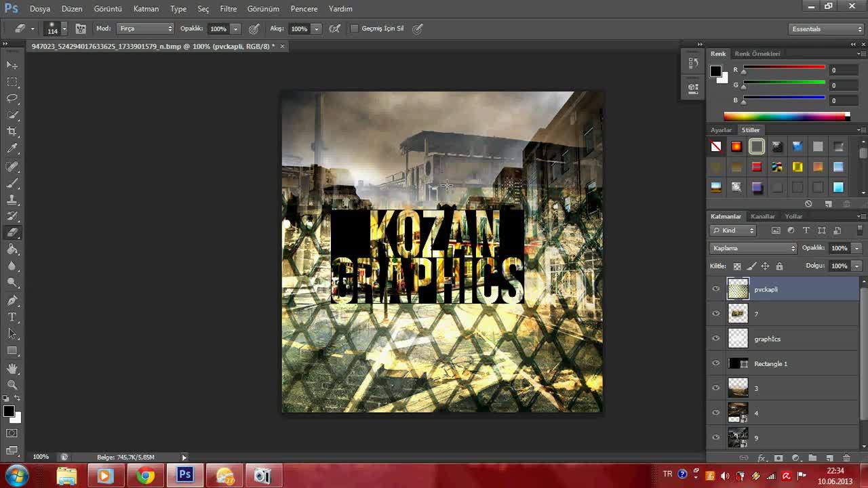Viewport: 868px width, 488px height.
Task: Select the Dodge tool
Action: [x=12, y=283]
